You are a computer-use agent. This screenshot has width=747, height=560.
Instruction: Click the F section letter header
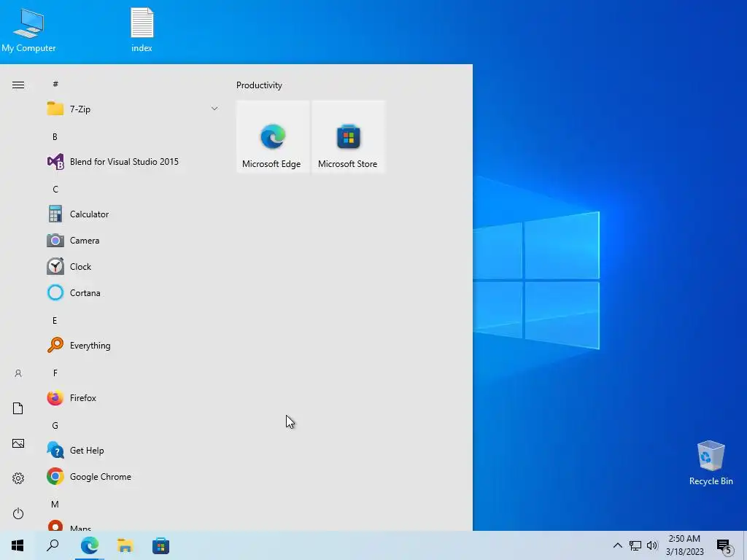point(55,373)
